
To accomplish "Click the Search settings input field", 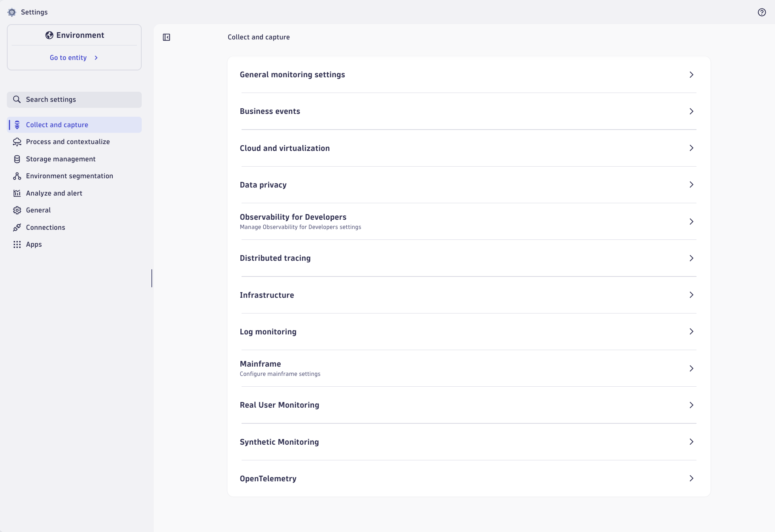I will click(74, 99).
